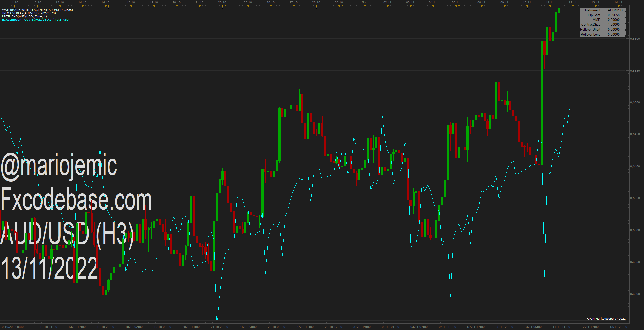Click the day marker under 27.10
Viewport: 644px width, 330px height.
point(294,6)
